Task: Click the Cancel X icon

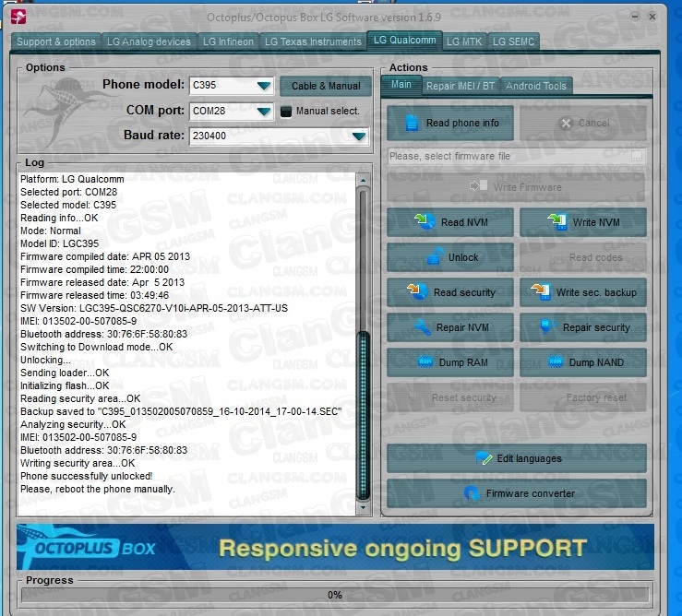Action: pos(566,123)
